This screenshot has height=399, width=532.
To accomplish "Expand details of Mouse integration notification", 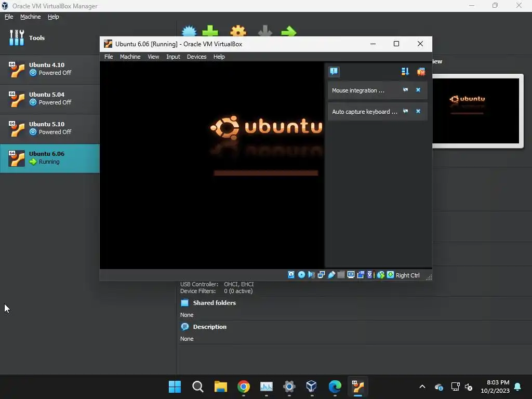I will 405,90.
